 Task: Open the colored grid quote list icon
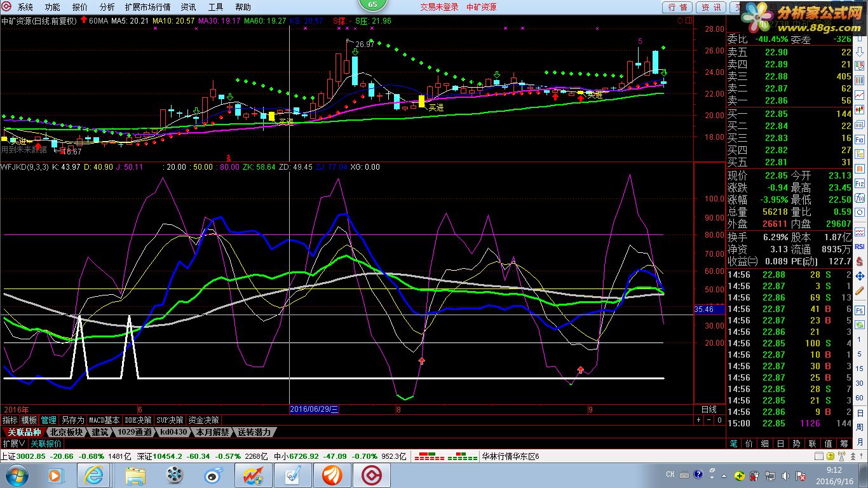click(860, 80)
